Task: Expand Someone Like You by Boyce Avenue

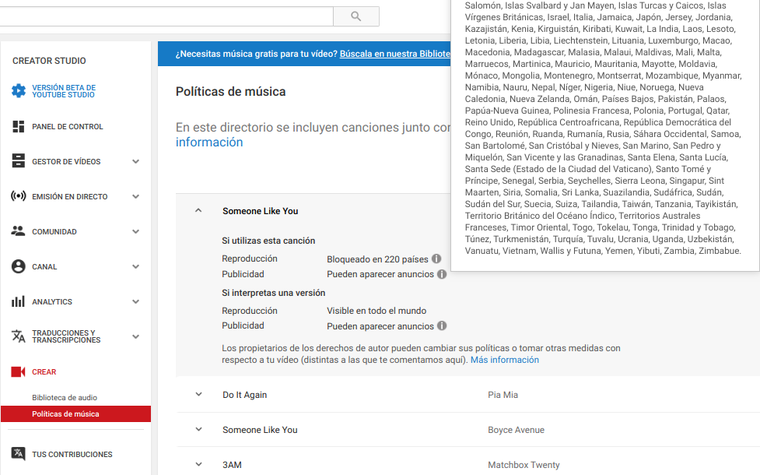Action: tap(198, 429)
